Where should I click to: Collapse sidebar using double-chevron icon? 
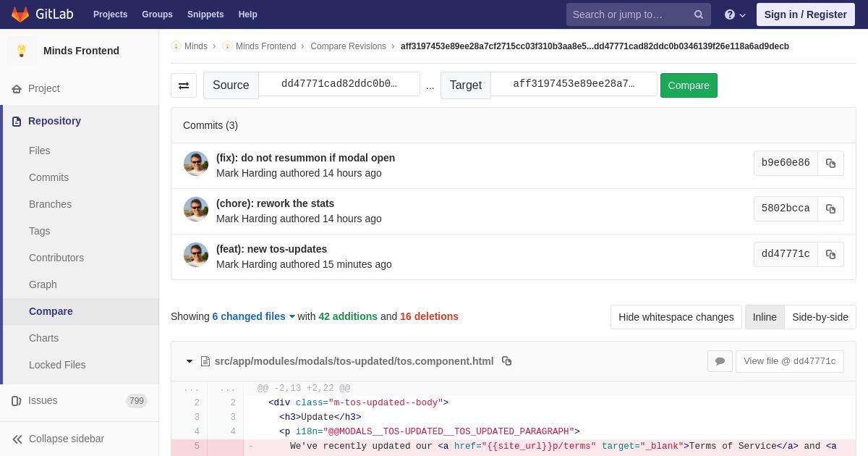tap(17, 439)
